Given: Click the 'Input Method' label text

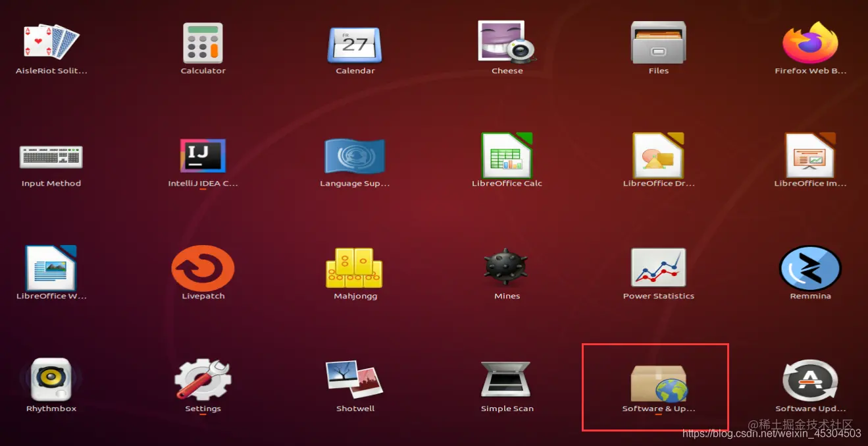Looking at the screenshot, I should pyautogui.click(x=51, y=184).
